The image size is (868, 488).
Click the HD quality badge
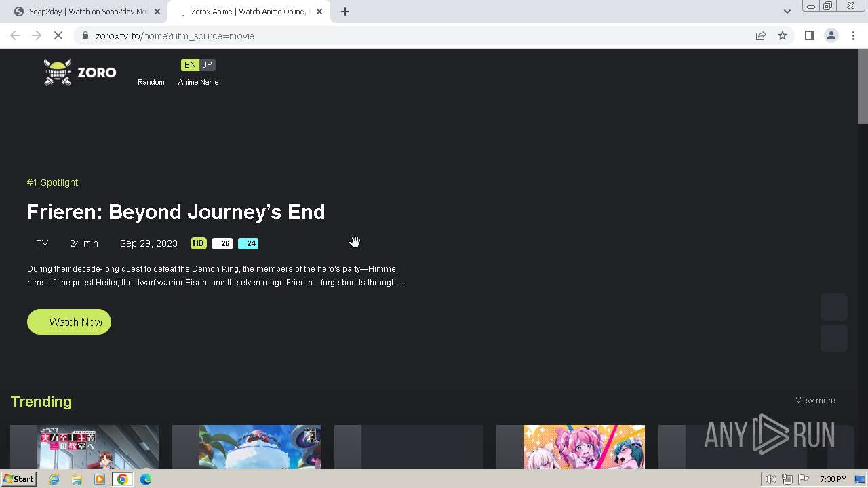click(x=198, y=243)
